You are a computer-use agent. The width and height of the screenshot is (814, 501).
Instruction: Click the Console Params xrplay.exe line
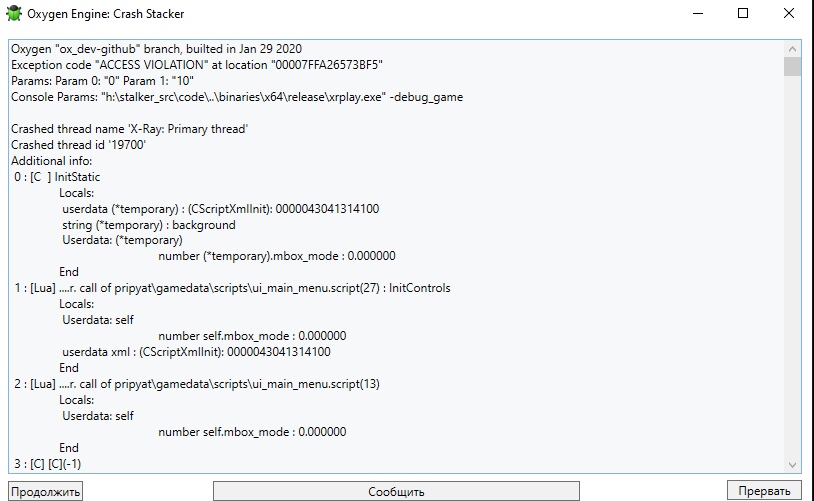click(x=237, y=97)
